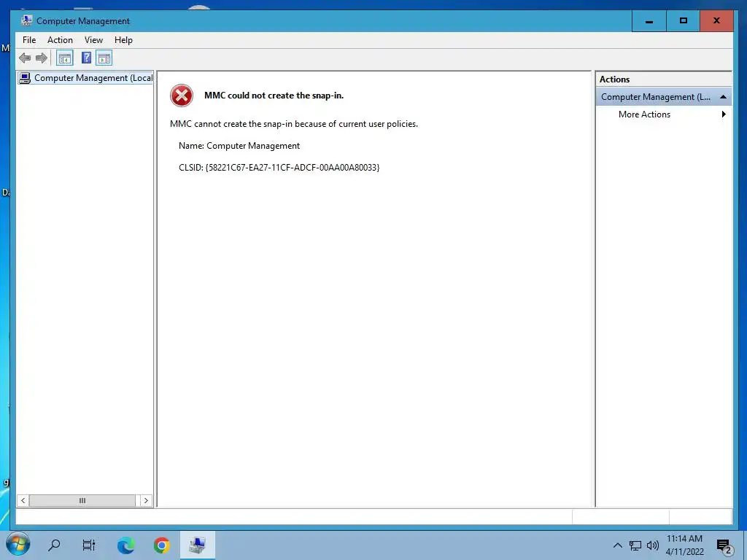Open the Help menu
The width and height of the screenshot is (747, 560).
coord(123,40)
